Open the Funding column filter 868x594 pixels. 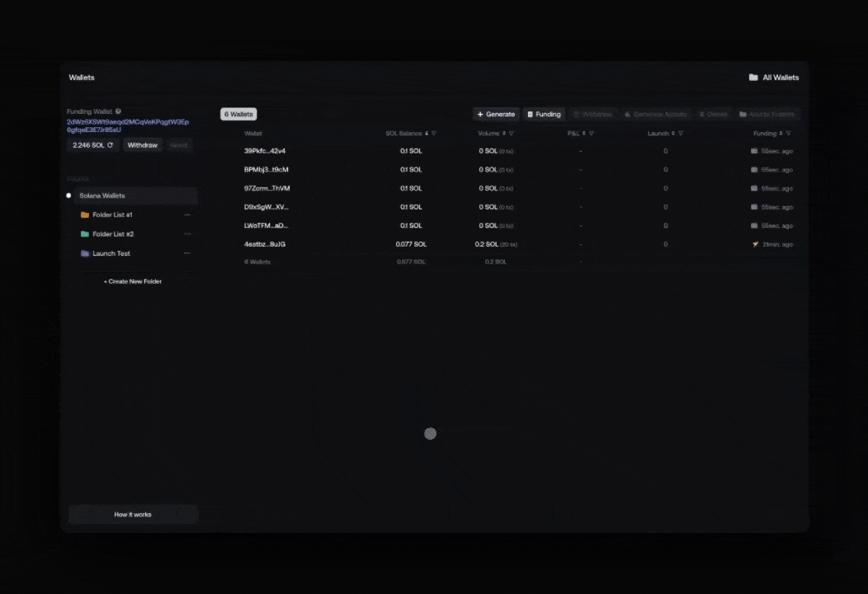coord(789,134)
